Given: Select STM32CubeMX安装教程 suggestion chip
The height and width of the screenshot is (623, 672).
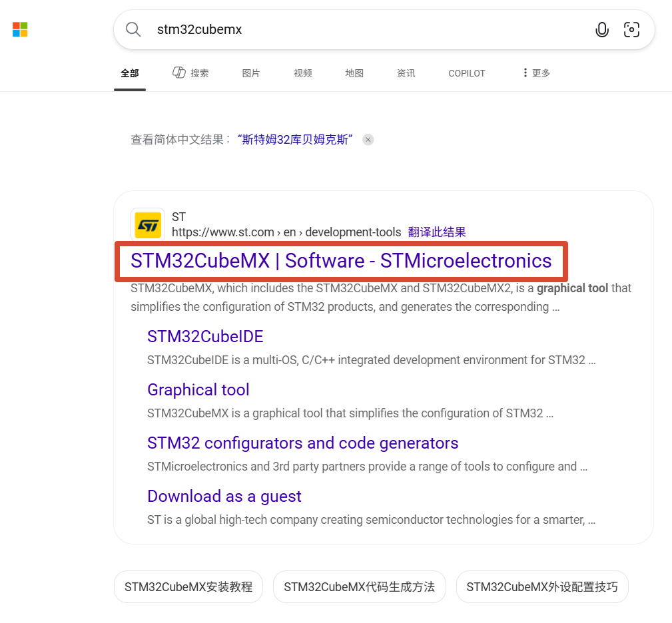Looking at the screenshot, I should (x=188, y=586).
